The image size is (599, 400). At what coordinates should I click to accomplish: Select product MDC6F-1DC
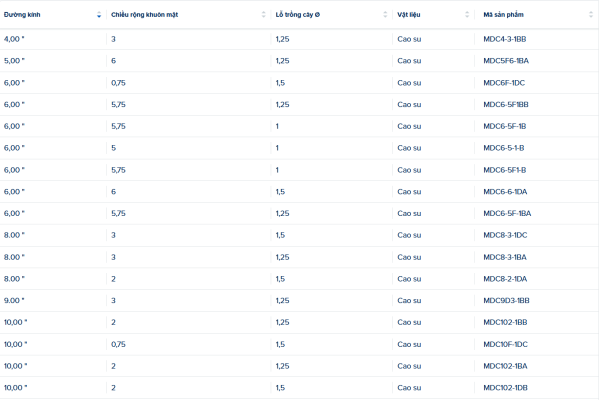504,83
